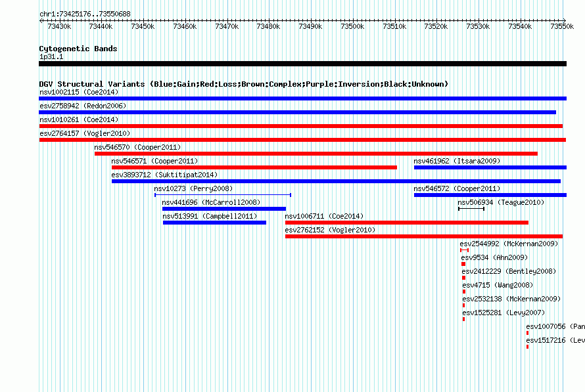The image size is (585, 392).
Task: Click the blue esv2758942 gain bar
Action: click(x=297, y=112)
